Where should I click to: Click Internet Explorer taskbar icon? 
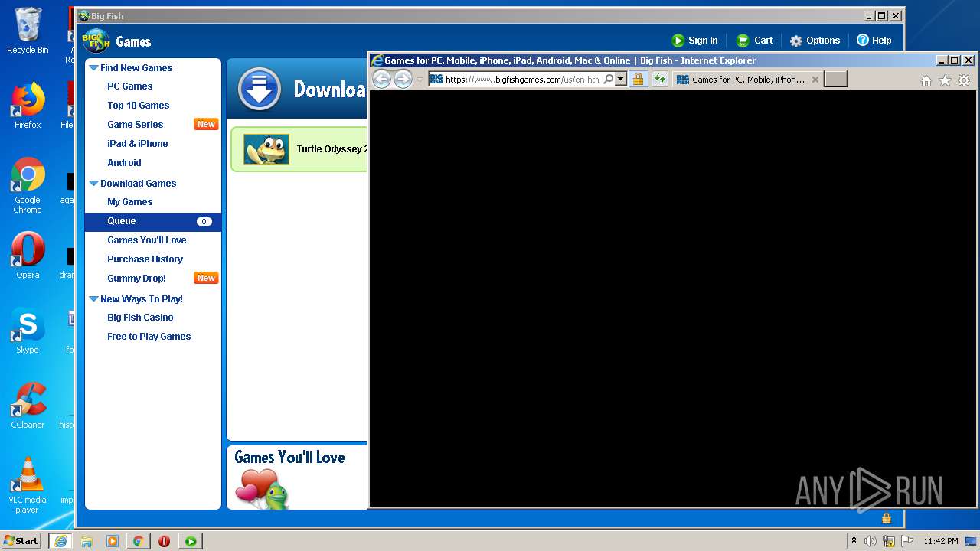tap(60, 541)
